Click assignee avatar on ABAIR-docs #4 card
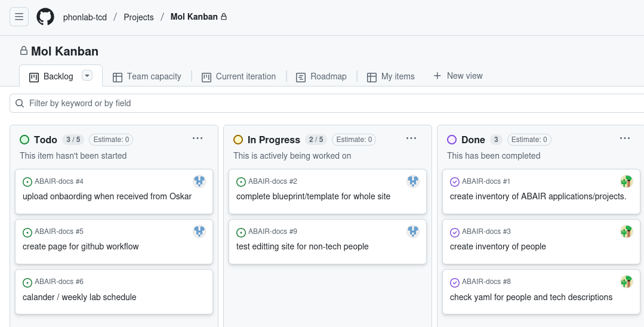The height and width of the screenshot is (327, 644). 199,181
